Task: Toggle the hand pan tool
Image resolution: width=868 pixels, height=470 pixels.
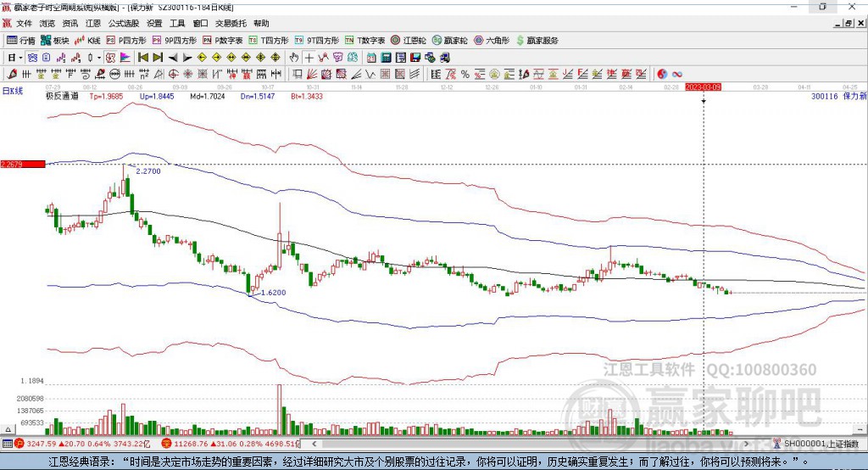Action: pyautogui.click(x=294, y=57)
